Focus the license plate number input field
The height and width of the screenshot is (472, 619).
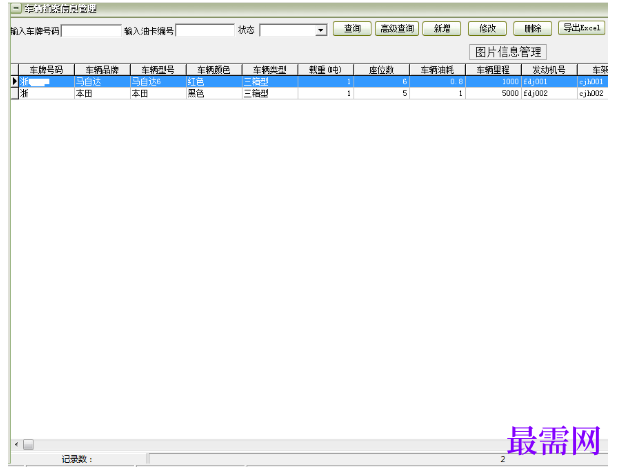(91, 30)
